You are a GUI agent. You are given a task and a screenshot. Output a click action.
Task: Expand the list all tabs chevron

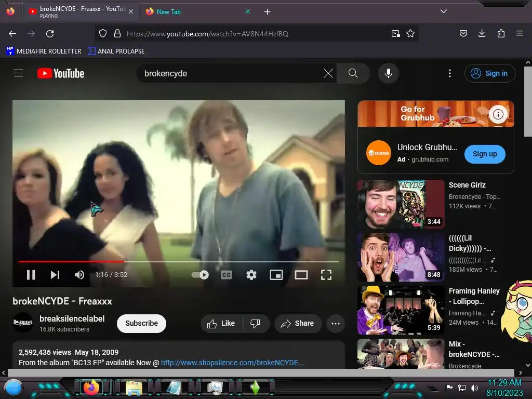pyautogui.click(x=444, y=11)
